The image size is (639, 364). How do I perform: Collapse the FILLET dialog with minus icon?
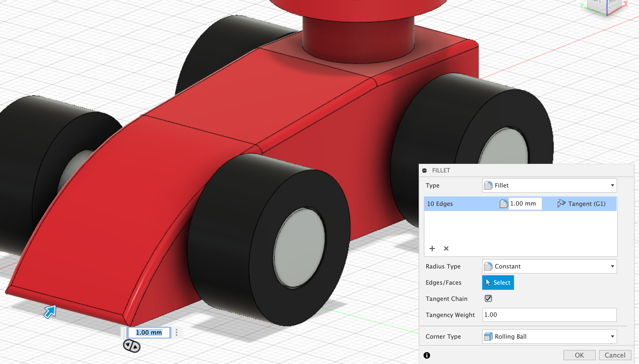tap(424, 171)
